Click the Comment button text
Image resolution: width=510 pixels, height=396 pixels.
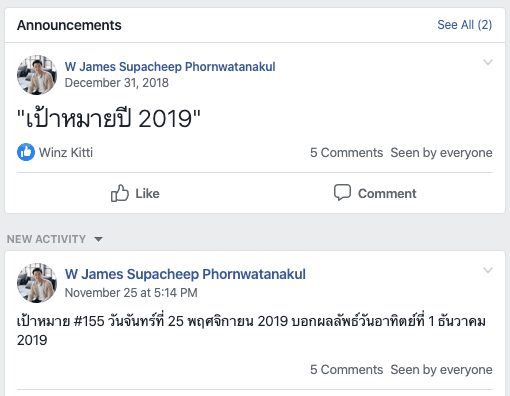click(x=387, y=193)
